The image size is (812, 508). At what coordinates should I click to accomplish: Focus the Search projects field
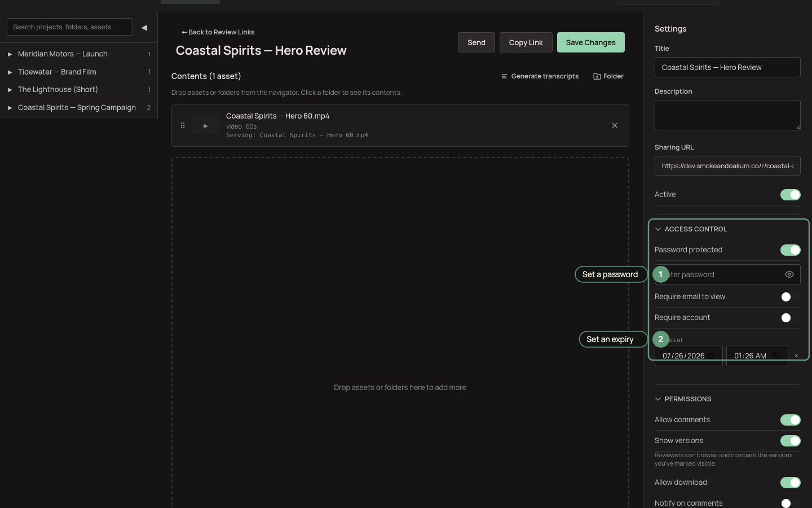pos(70,27)
